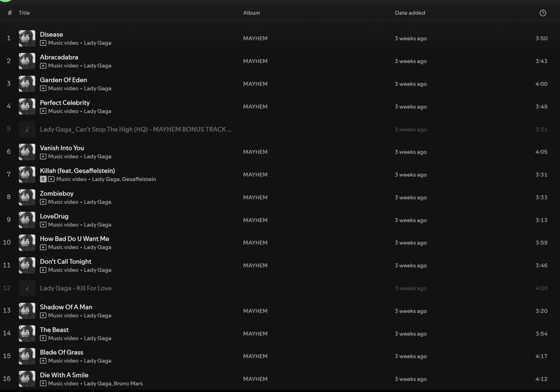Click the note placeholder icon for Kill For Love
The height and width of the screenshot is (392, 560).
click(x=27, y=288)
